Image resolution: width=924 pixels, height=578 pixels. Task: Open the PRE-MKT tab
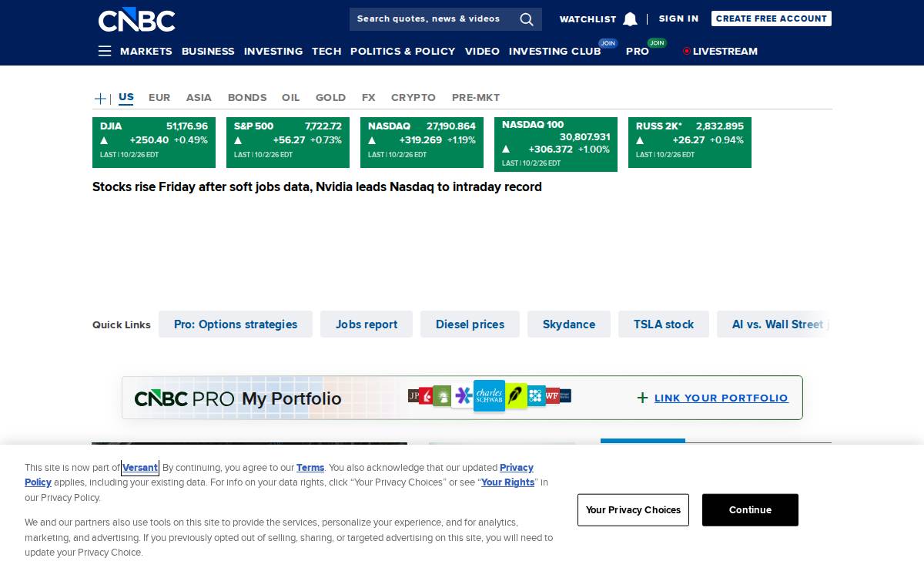pyautogui.click(x=476, y=97)
